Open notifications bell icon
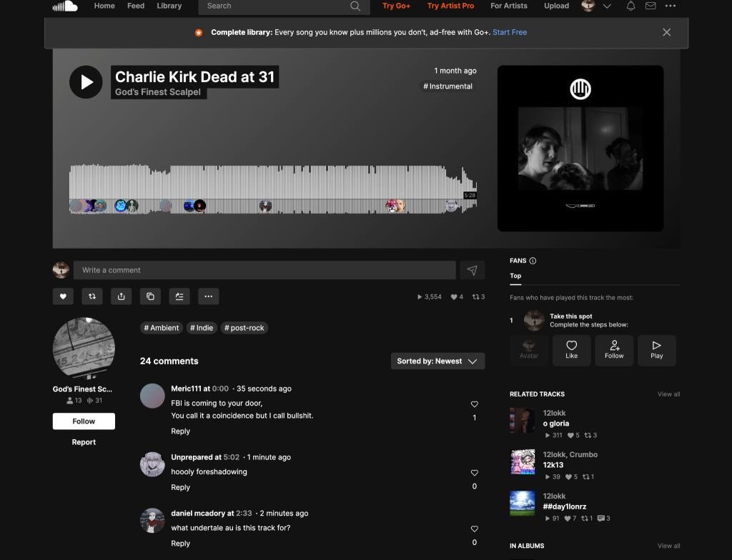Viewport: 732px width, 560px height. pos(630,6)
